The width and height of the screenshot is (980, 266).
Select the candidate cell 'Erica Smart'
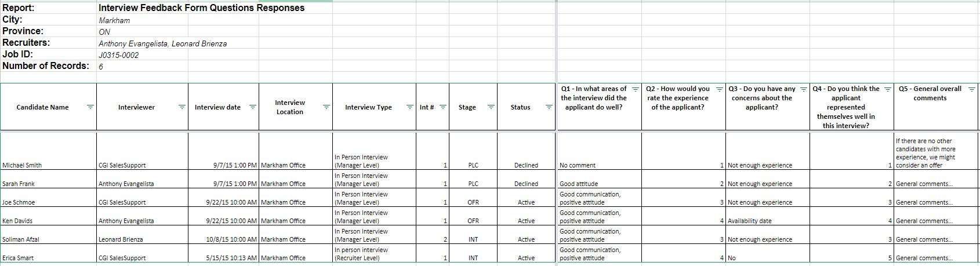tap(49, 253)
